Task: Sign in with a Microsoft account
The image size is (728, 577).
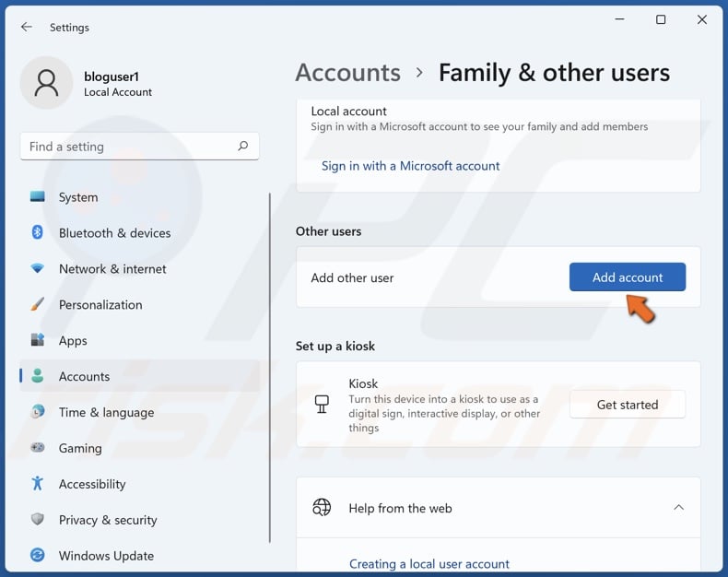Action: pyautogui.click(x=410, y=166)
